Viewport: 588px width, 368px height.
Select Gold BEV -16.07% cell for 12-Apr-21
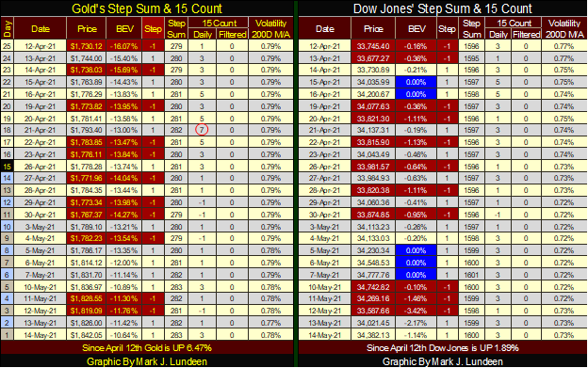tap(124, 46)
